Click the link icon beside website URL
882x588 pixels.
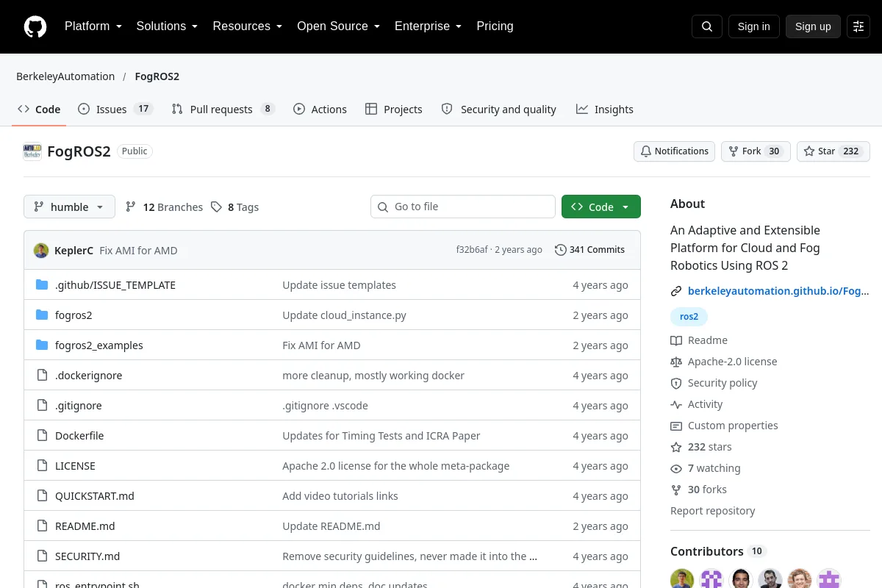[x=676, y=291]
